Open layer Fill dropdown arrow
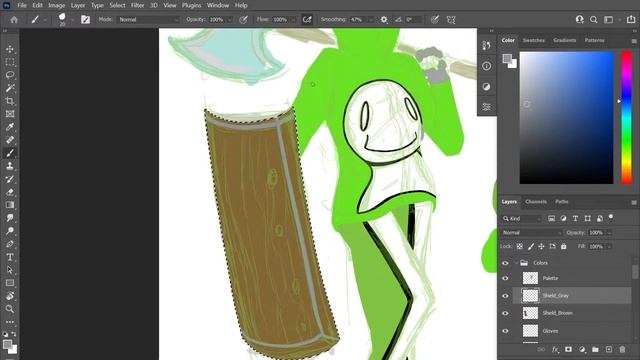 [609, 247]
